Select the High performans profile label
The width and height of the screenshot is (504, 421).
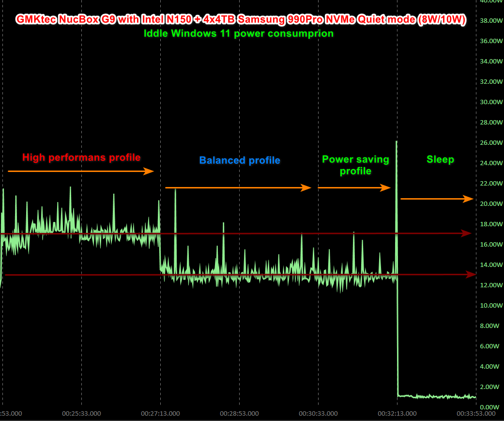coord(81,157)
